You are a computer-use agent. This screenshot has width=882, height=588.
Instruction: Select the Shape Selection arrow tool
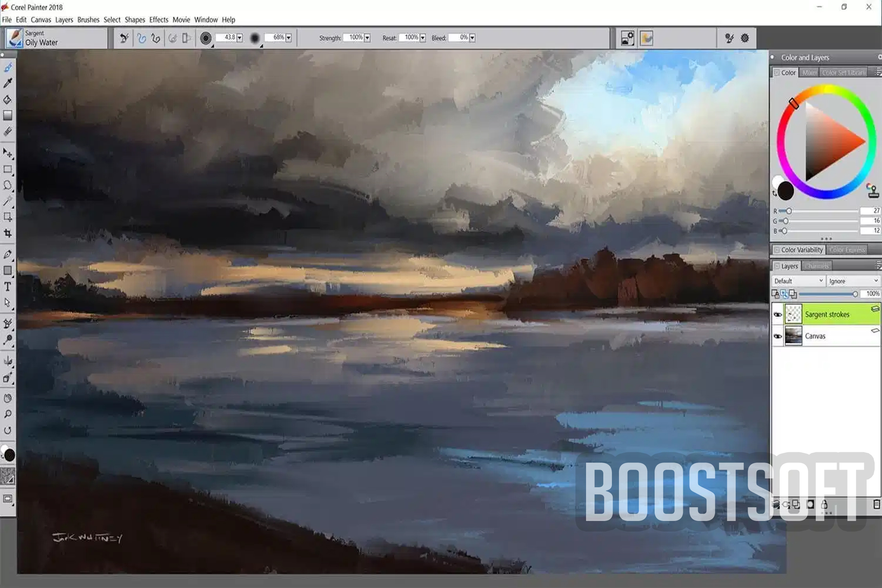coord(8,303)
